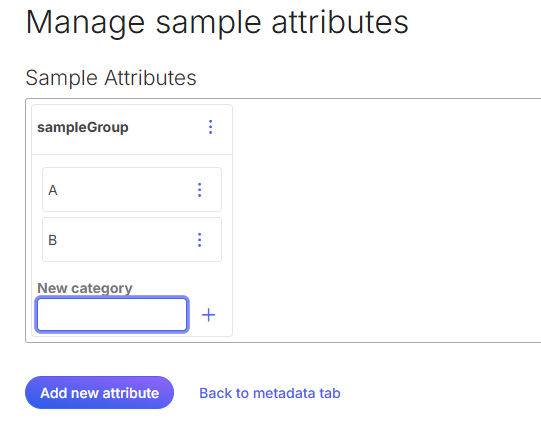Click the plus icon to add category

208,315
